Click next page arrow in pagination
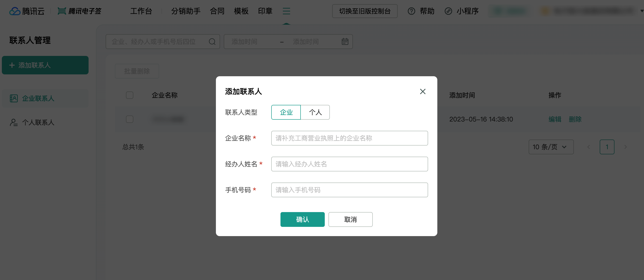 [625, 147]
